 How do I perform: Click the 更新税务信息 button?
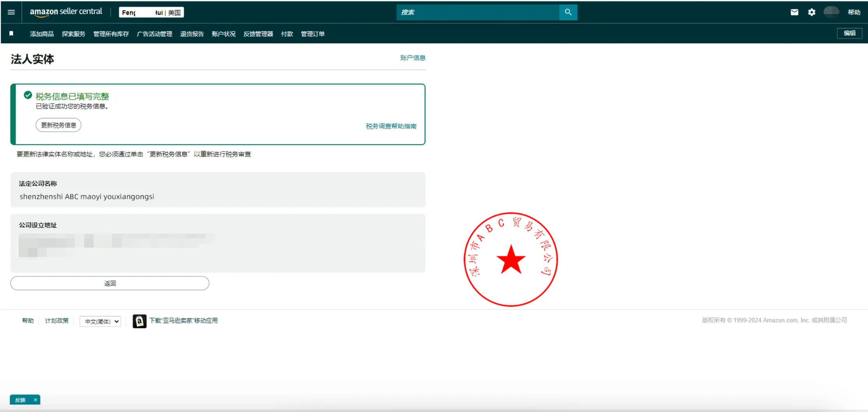(x=58, y=125)
